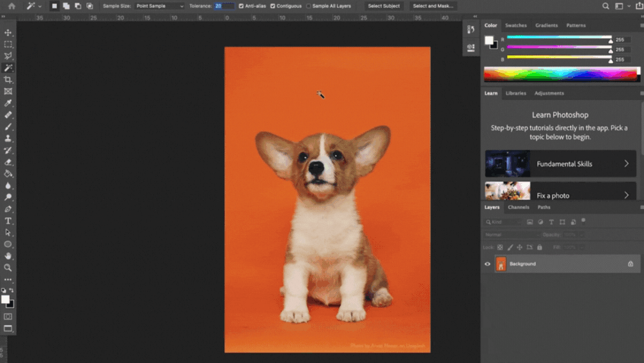Open the search magnifier at top right
The image size is (644, 363).
(606, 6)
